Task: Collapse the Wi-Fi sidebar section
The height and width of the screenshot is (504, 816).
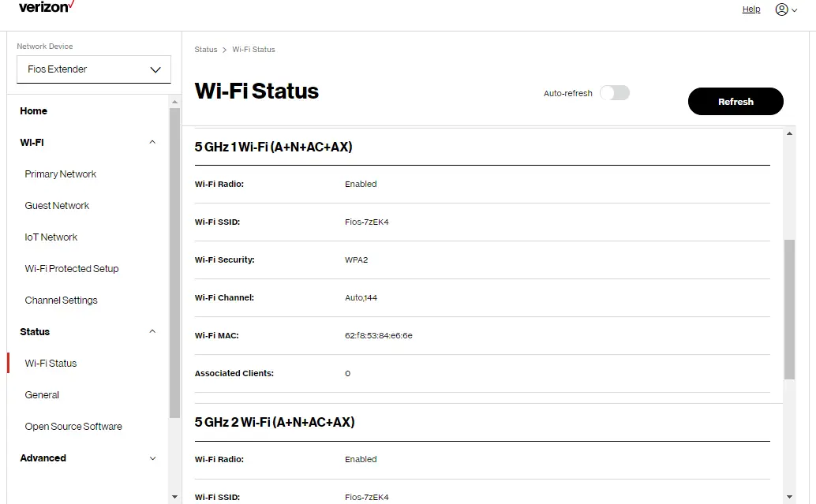Action: pos(152,143)
